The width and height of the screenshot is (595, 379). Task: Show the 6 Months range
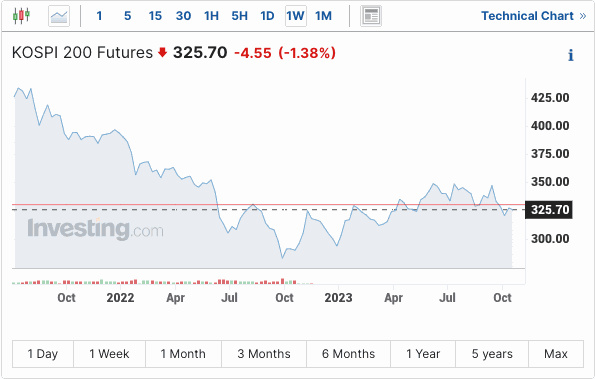(x=348, y=354)
